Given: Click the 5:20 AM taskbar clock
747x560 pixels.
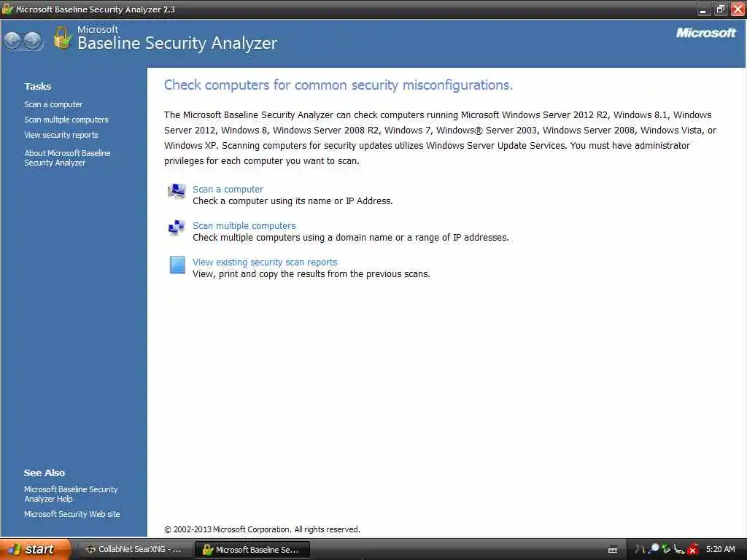Looking at the screenshot, I should 720,549.
